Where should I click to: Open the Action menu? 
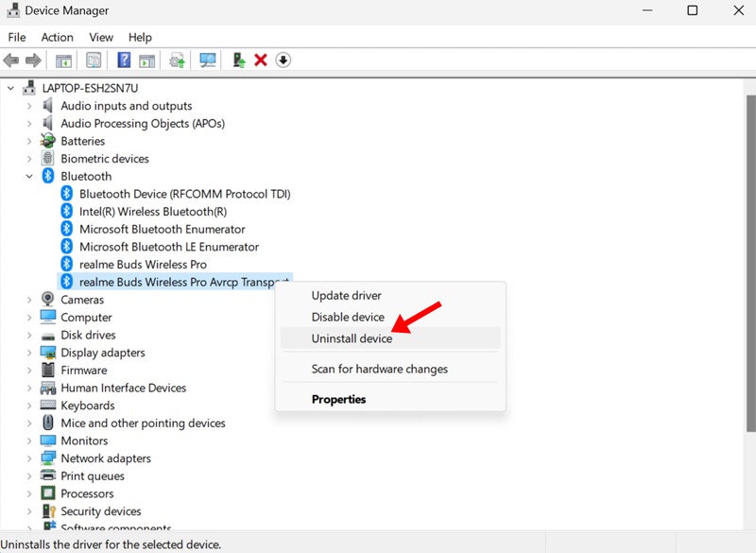coord(57,37)
